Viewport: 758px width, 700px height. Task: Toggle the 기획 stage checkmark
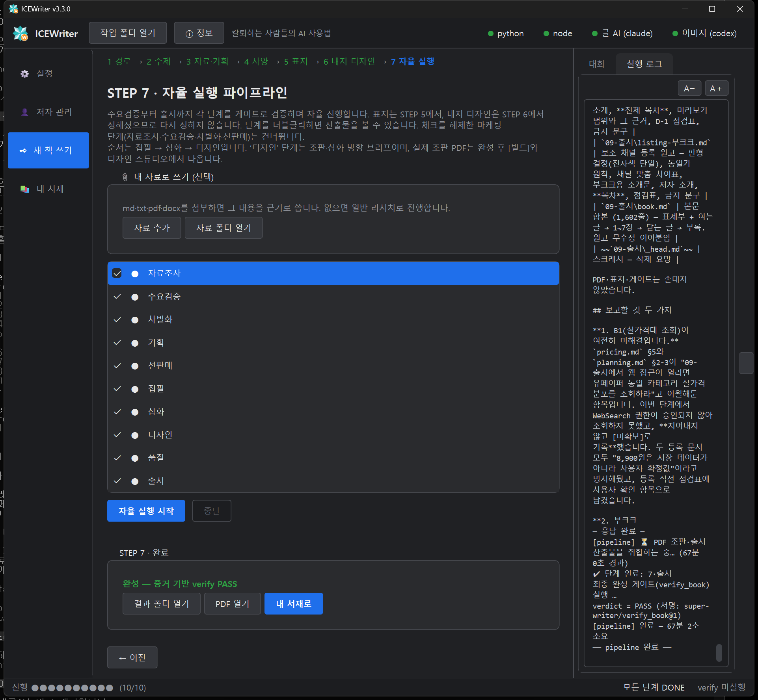pyautogui.click(x=117, y=343)
